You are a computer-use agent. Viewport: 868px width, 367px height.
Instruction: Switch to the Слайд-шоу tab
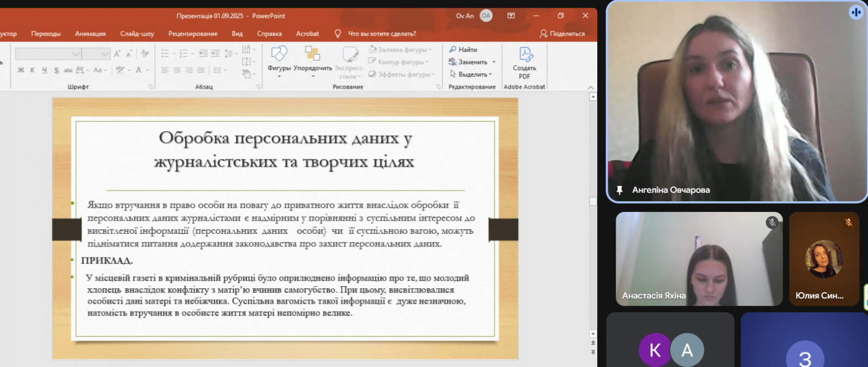click(137, 34)
